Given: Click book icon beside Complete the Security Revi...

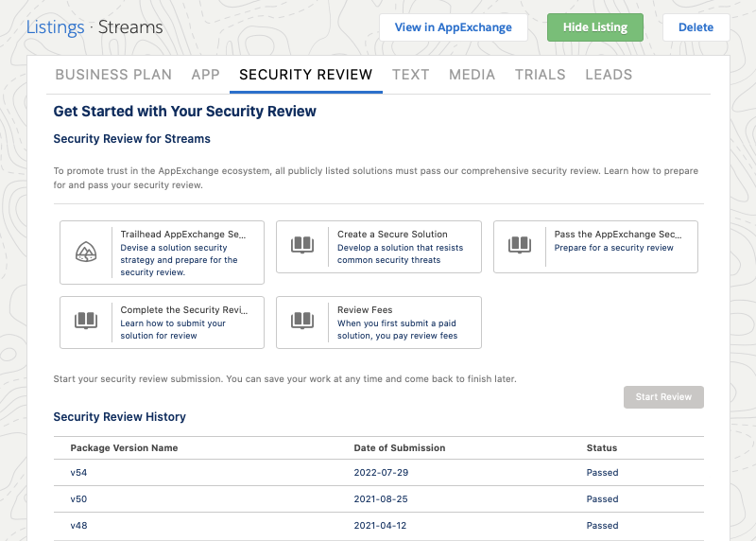Looking at the screenshot, I should point(86,321).
